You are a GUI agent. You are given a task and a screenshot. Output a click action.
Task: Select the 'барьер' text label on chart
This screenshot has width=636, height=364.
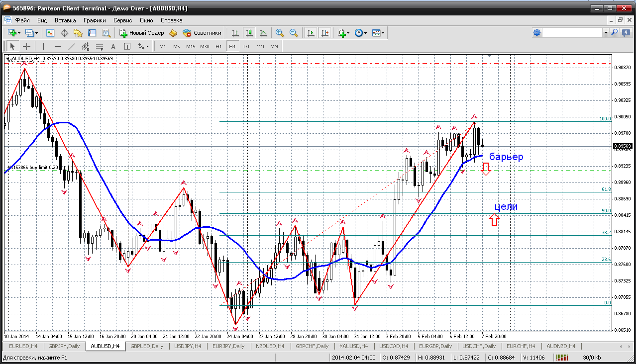506,157
